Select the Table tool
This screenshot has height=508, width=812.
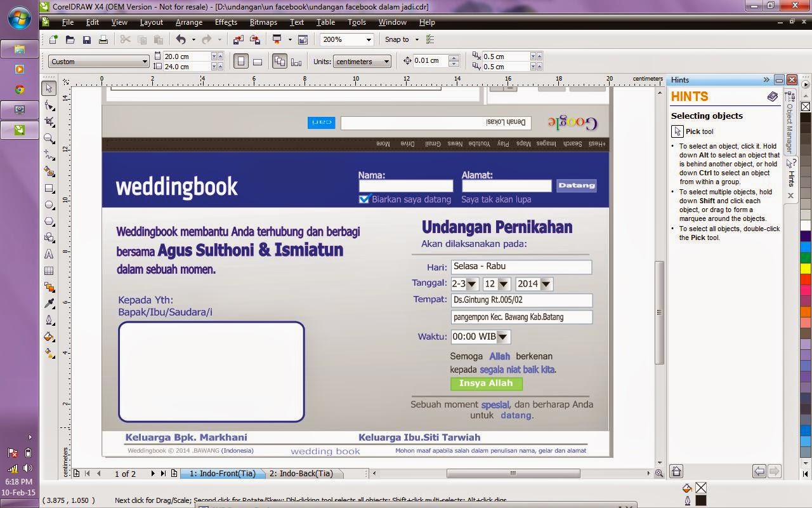(49, 271)
